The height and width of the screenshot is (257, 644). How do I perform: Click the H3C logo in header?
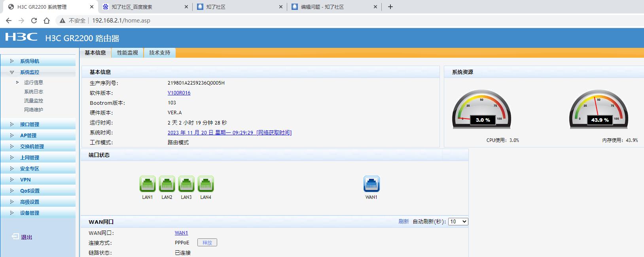[21, 37]
